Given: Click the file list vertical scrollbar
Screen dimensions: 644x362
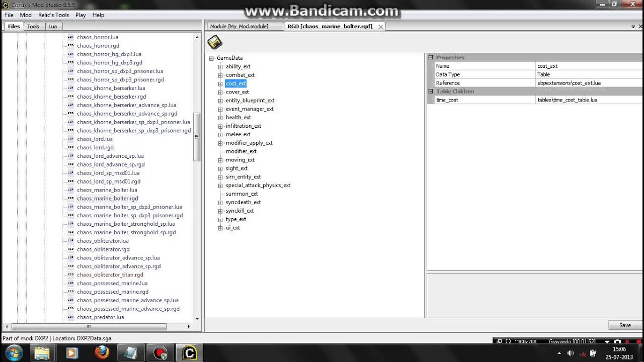Looking at the screenshot, I should pos(197,136).
